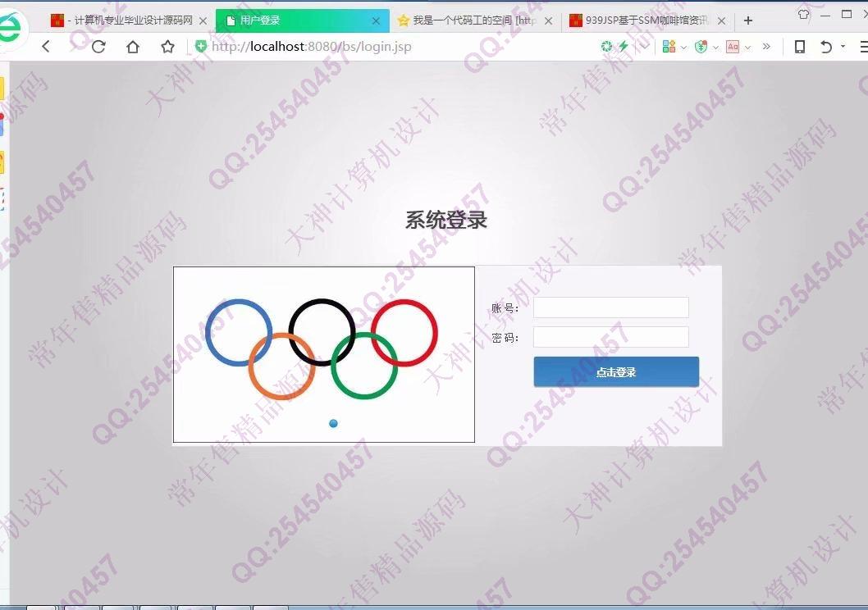Close the 用户登录 tab
The image size is (868, 610).
(x=376, y=21)
